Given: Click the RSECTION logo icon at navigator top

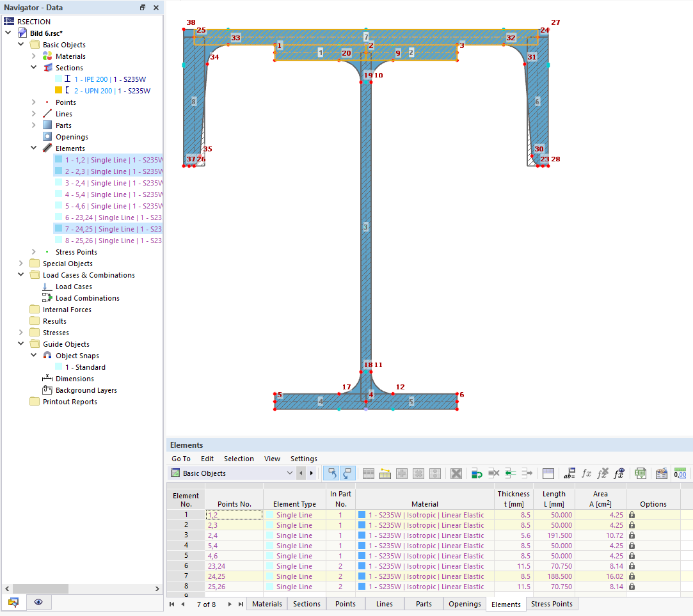Looking at the screenshot, I should [8, 21].
